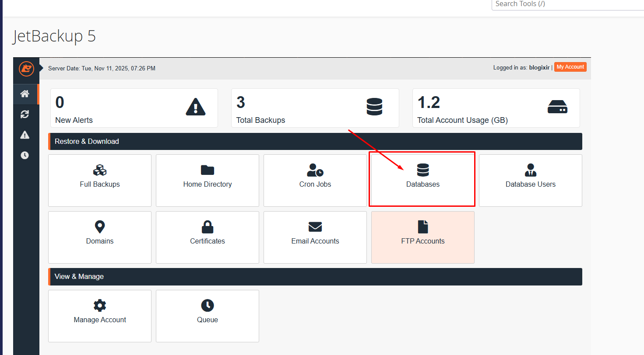This screenshot has width=644, height=355.
Task: Select the FTP Accounts tile
Action: pos(422,237)
